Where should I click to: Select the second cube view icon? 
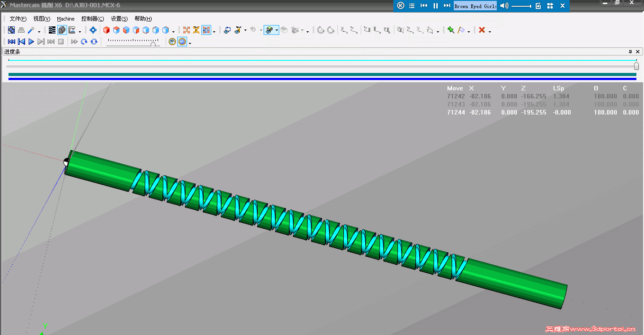pos(116,30)
